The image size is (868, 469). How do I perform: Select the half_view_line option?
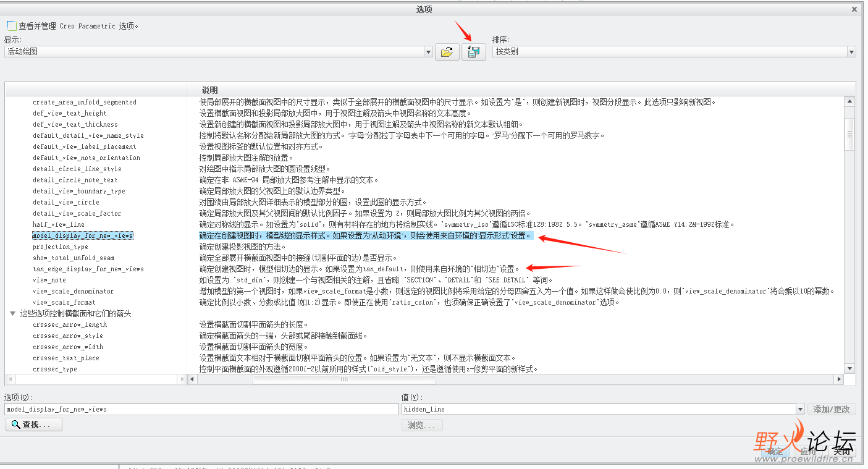[x=59, y=225]
